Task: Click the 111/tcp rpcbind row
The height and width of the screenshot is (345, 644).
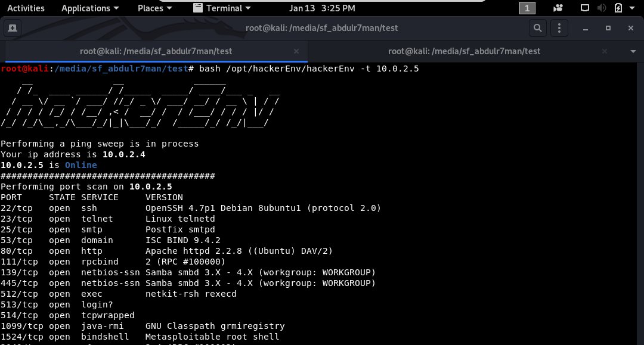Action: point(113,262)
